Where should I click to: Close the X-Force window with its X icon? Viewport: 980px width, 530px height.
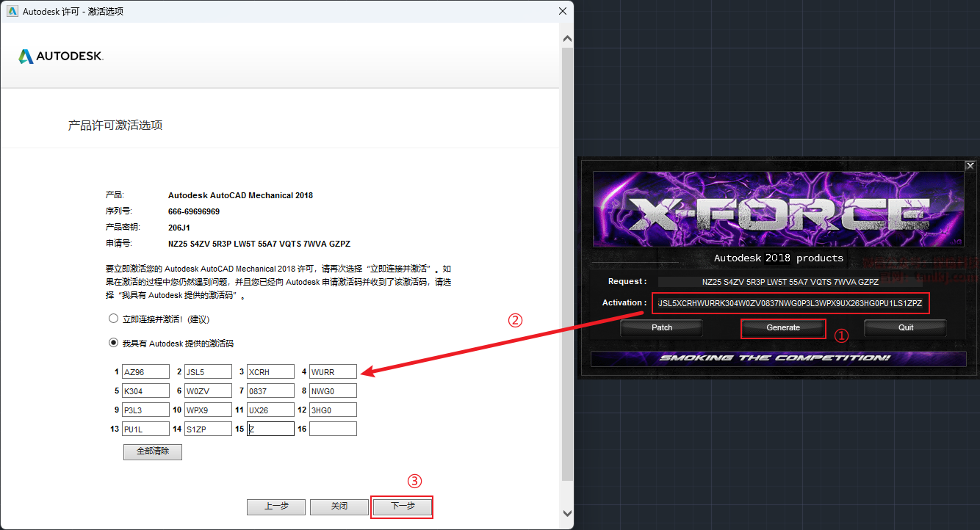(x=970, y=166)
